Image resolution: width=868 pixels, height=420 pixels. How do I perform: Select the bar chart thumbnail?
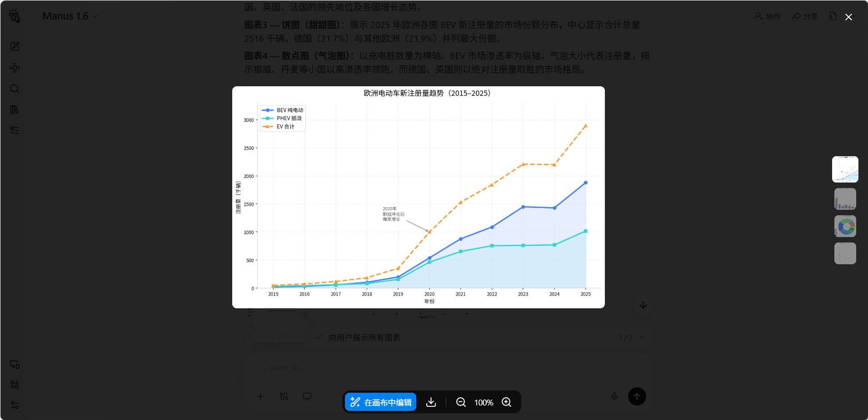tap(845, 199)
